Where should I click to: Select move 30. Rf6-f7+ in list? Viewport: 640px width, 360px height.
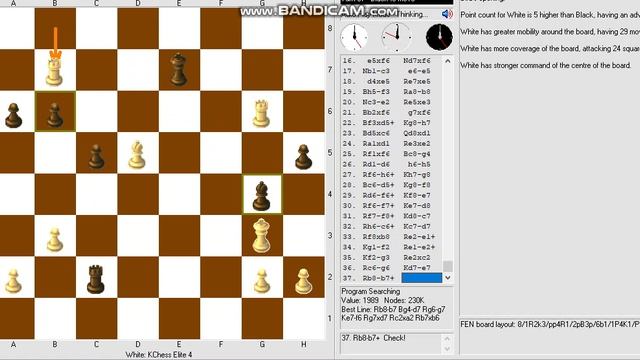click(378, 206)
